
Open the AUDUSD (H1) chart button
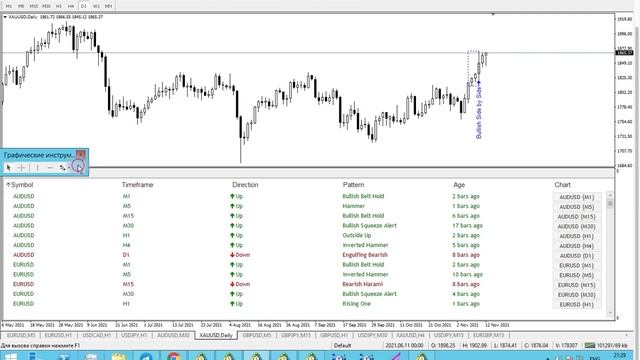[x=576, y=236]
